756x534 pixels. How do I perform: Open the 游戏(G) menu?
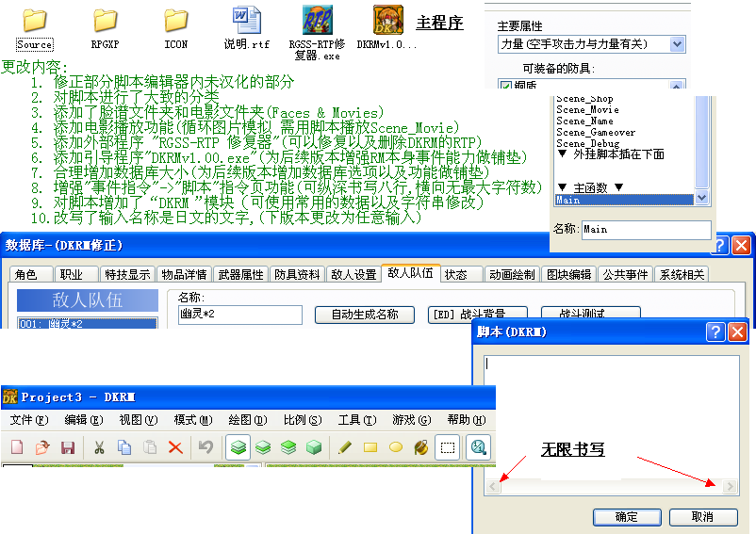[411, 420]
